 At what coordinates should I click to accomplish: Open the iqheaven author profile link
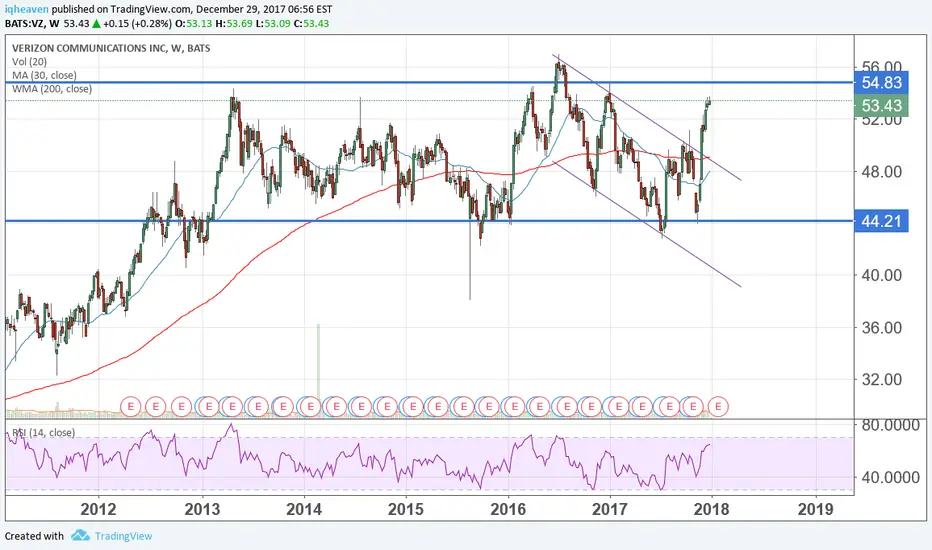(27, 10)
